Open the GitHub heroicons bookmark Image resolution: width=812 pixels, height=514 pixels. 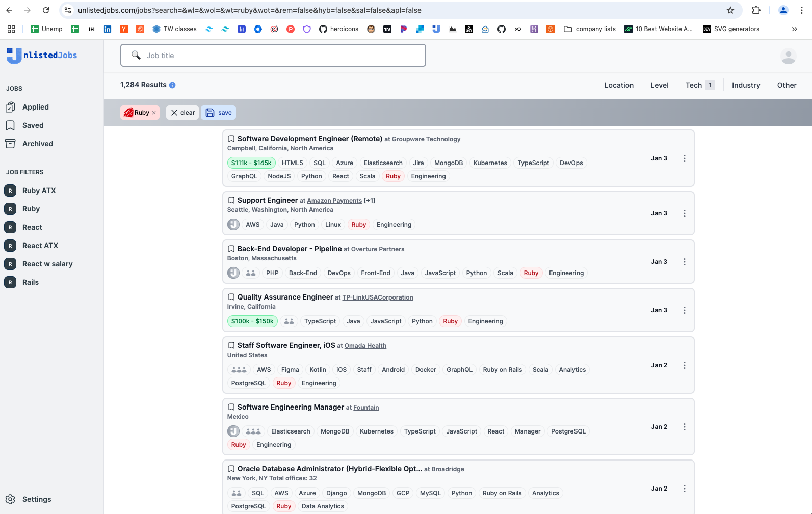point(339,29)
